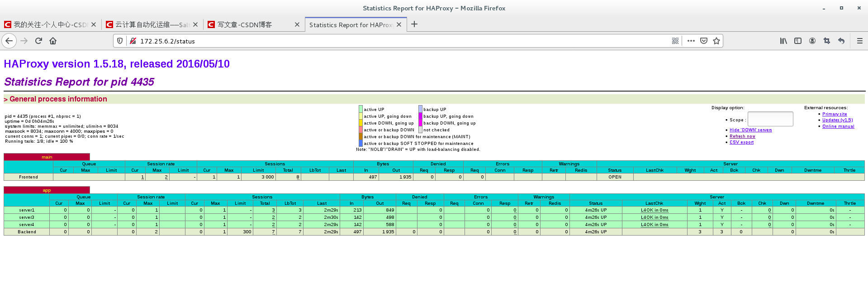Click the Refresh now link
868x299 pixels.
[x=742, y=136]
